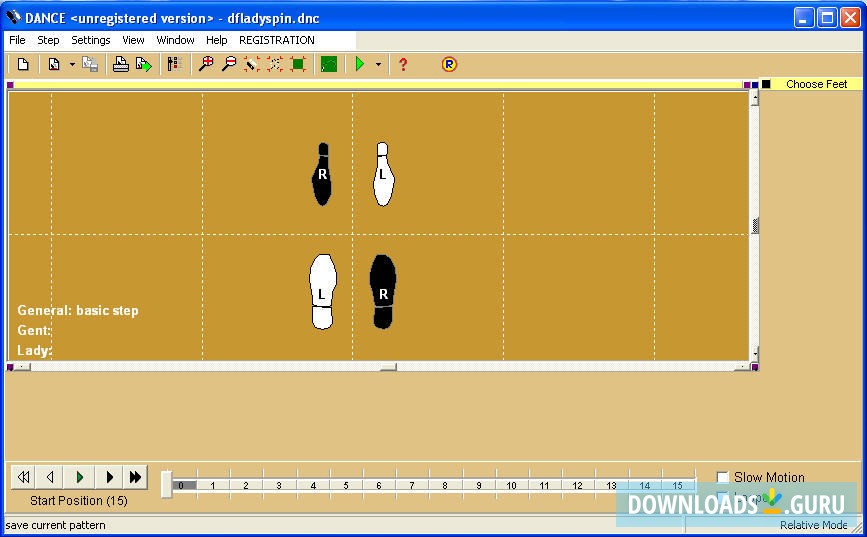Click the 'Start Position (15)' label
Screen dimensions: 867x537
click(x=79, y=500)
